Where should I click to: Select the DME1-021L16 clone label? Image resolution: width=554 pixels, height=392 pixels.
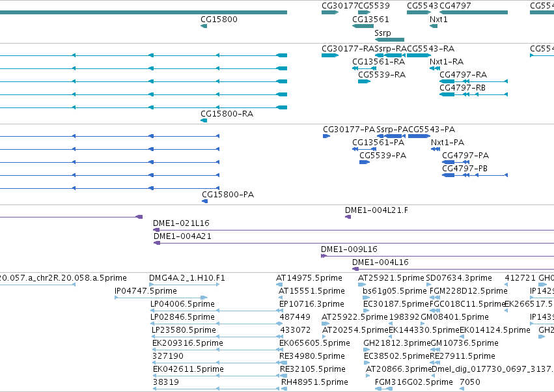pos(181,223)
